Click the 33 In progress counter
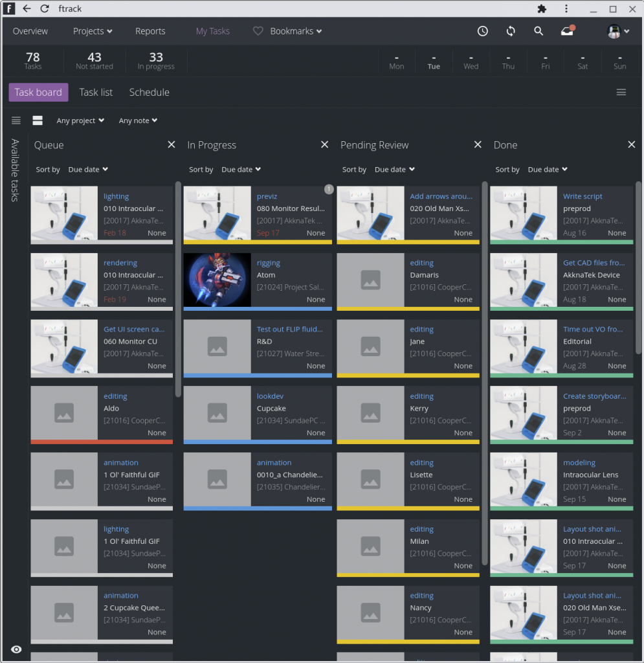The width and height of the screenshot is (644, 663). 156,60
